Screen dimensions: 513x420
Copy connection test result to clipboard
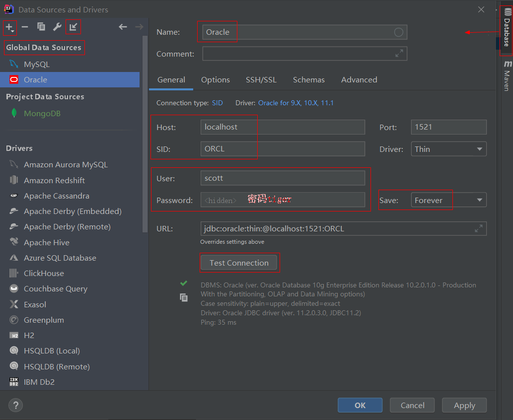(x=184, y=297)
